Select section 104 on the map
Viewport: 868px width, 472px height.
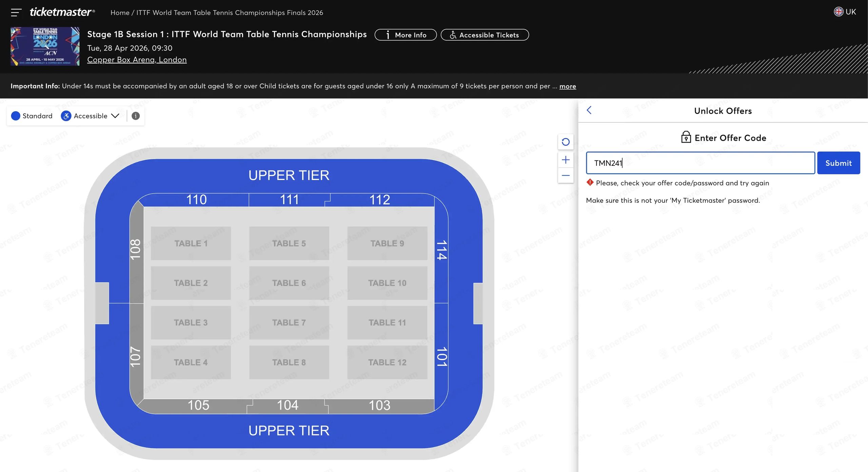pyautogui.click(x=288, y=406)
